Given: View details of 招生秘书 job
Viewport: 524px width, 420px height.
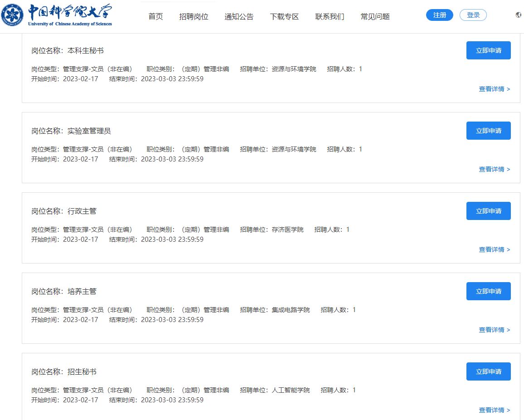Looking at the screenshot, I should (495, 410).
